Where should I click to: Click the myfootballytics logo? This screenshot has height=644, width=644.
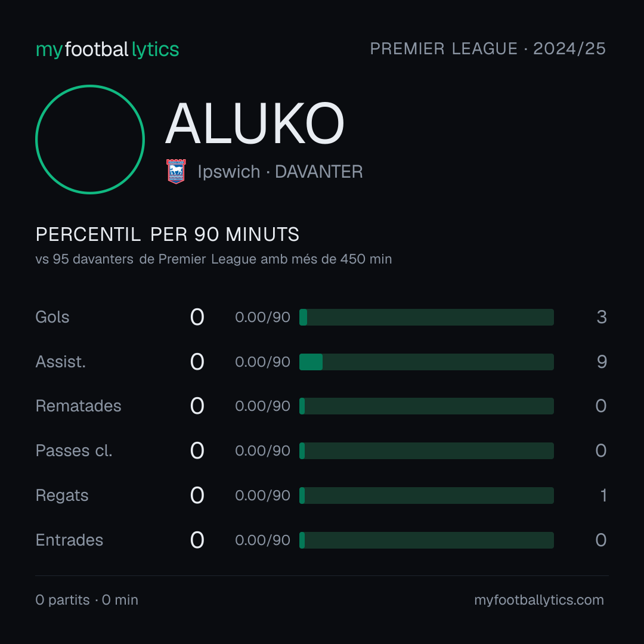click(107, 49)
